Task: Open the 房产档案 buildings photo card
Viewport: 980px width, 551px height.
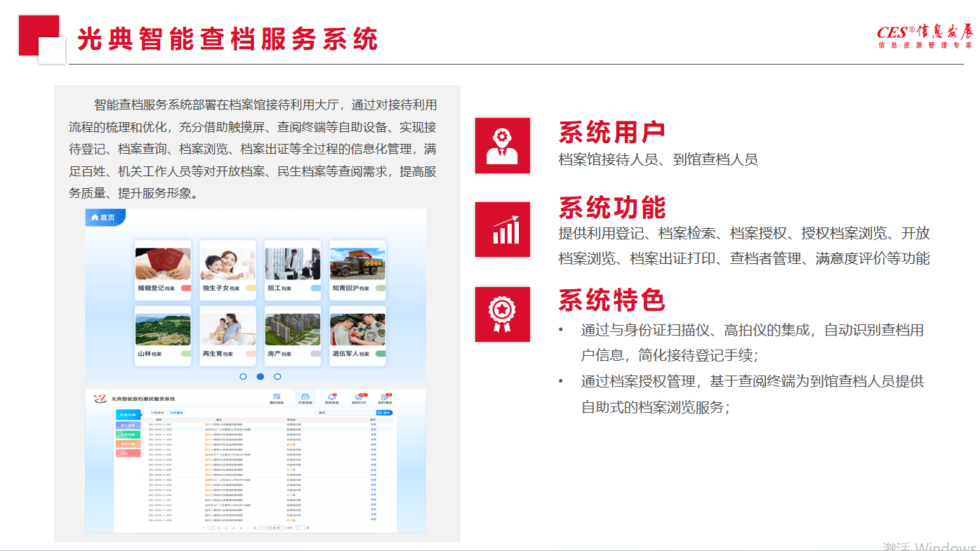Action: (293, 330)
